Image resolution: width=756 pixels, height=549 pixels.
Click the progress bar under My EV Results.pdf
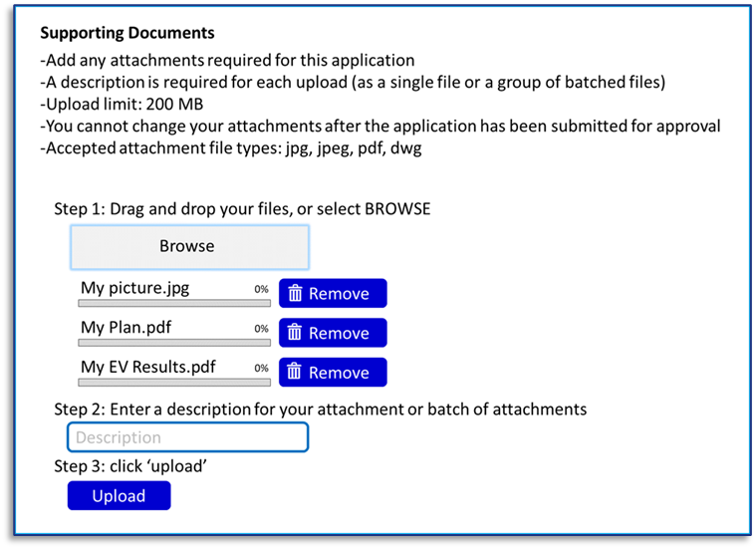tap(174, 382)
